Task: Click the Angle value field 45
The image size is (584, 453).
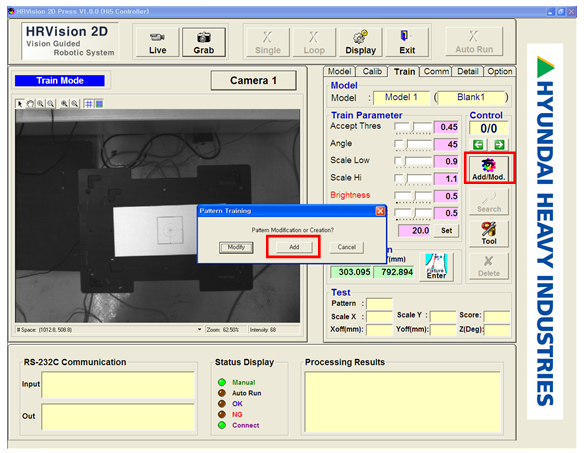Action: [x=446, y=144]
